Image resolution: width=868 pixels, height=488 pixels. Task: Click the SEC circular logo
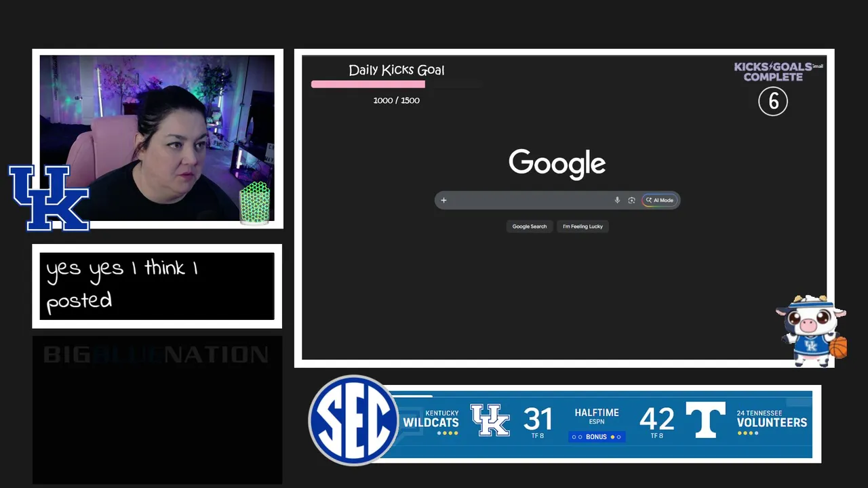(x=353, y=420)
